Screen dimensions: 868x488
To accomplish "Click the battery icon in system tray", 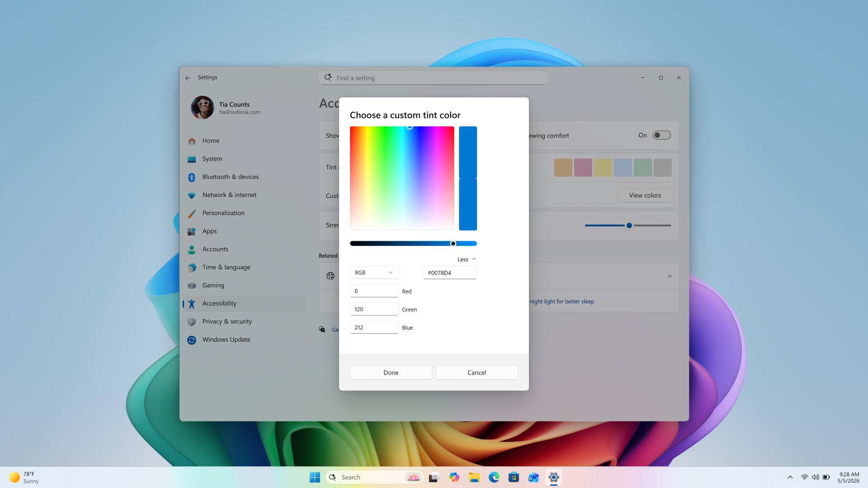I will pyautogui.click(x=826, y=477).
